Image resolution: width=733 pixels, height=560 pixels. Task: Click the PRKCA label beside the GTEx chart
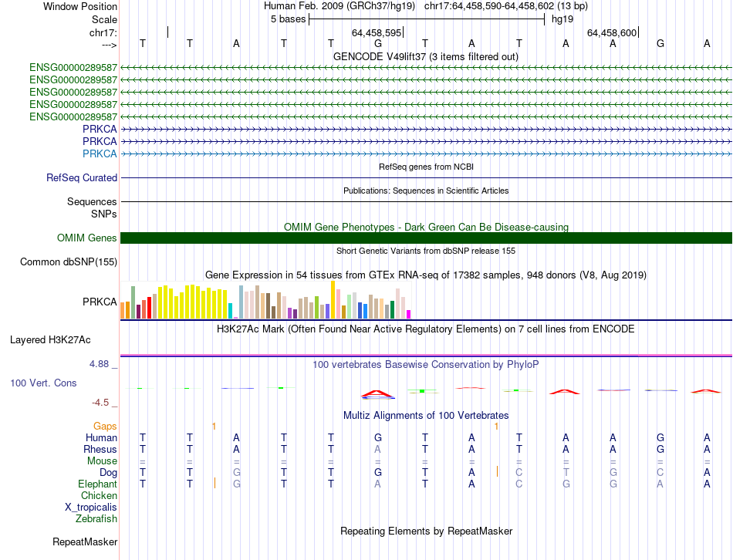[x=100, y=302]
